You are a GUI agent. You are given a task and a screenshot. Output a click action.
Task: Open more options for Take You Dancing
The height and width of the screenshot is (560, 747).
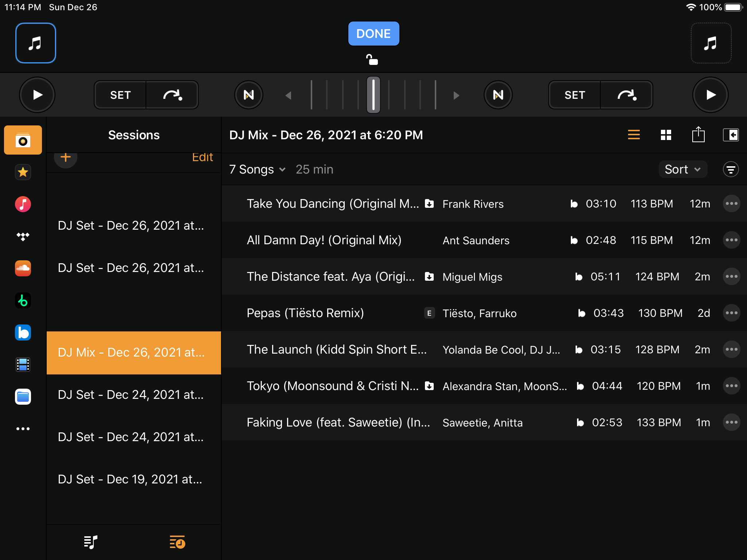pyautogui.click(x=731, y=204)
